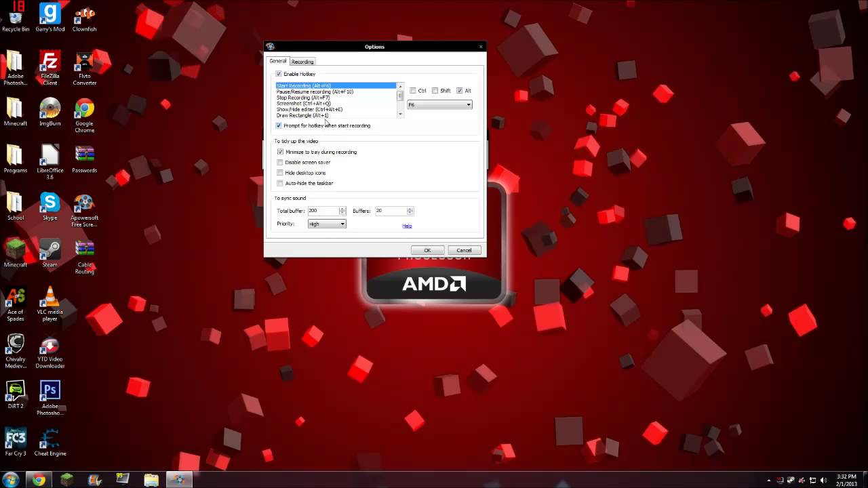Image resolution: width=868 pixels, height=488 pixels.
Task: Open the DiRT 2 desktop icon
Action: pyautogui.click(x=16, y=395)
